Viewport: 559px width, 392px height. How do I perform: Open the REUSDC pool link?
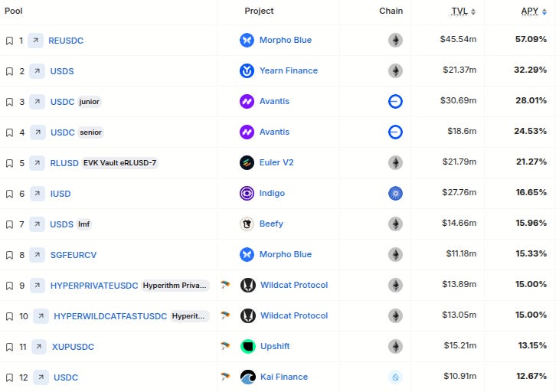[66, 41]
